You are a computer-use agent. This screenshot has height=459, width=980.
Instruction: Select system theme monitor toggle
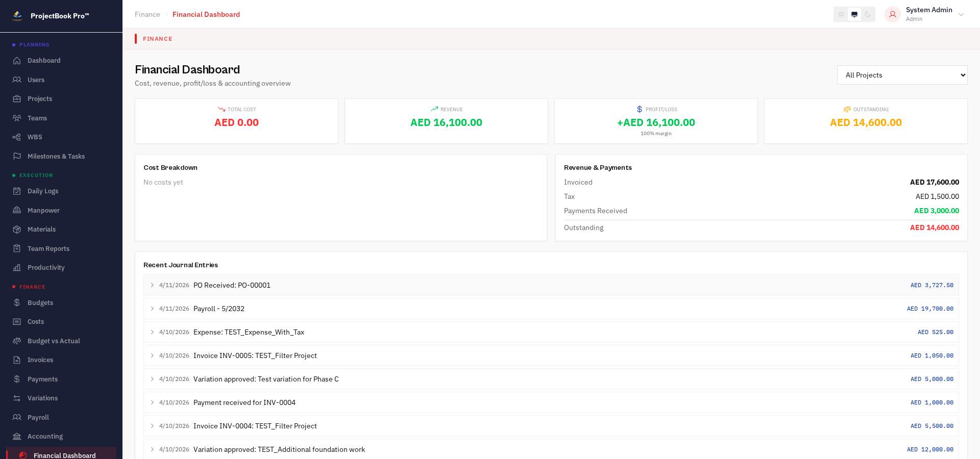pyautogui.click(x=854, y=14)
